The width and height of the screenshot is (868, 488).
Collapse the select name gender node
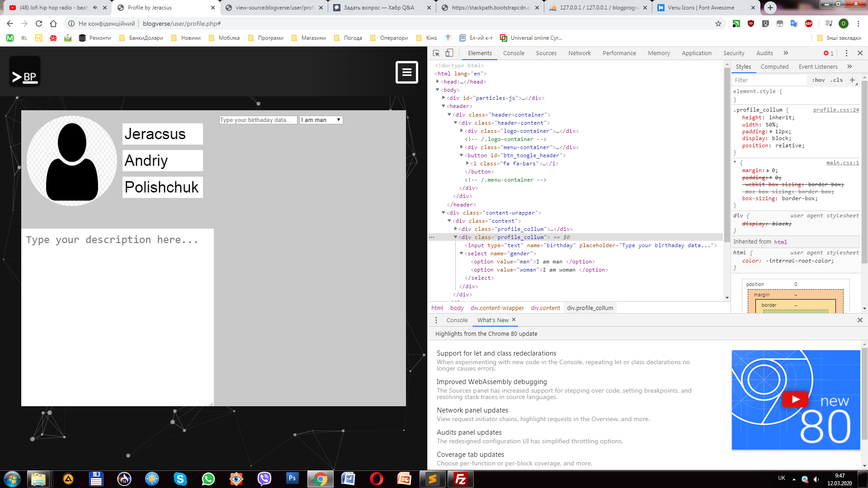tap(462, 253)
